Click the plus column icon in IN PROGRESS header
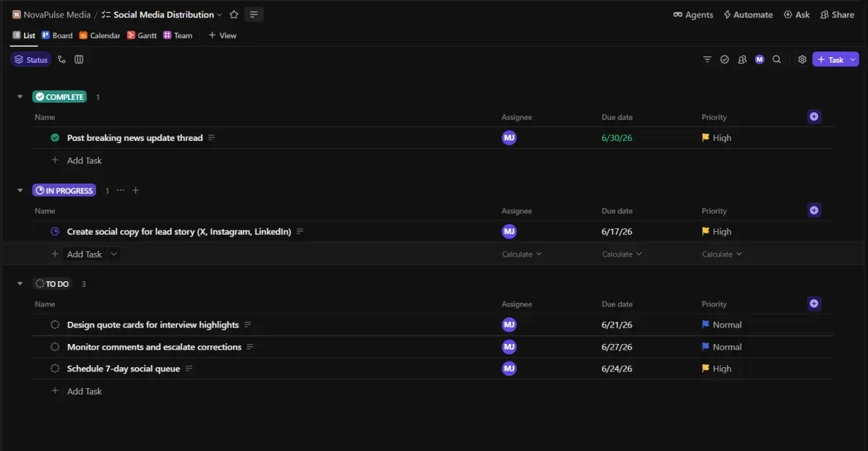The image size is (868, 451). pyautogui.click(x=814, y=210)
